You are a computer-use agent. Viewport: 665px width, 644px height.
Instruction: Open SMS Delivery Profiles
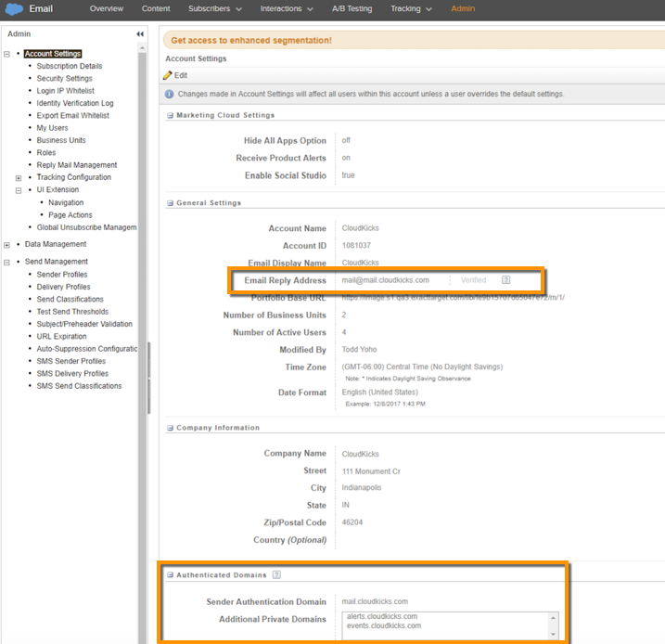click(x=72, y=373)
